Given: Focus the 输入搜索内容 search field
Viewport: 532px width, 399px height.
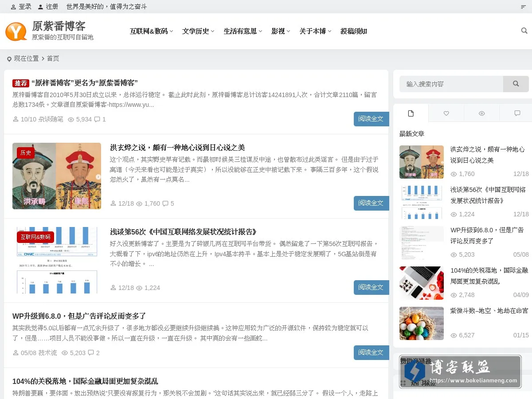Looking at the screenshot, I should click(x=451, y=84).
